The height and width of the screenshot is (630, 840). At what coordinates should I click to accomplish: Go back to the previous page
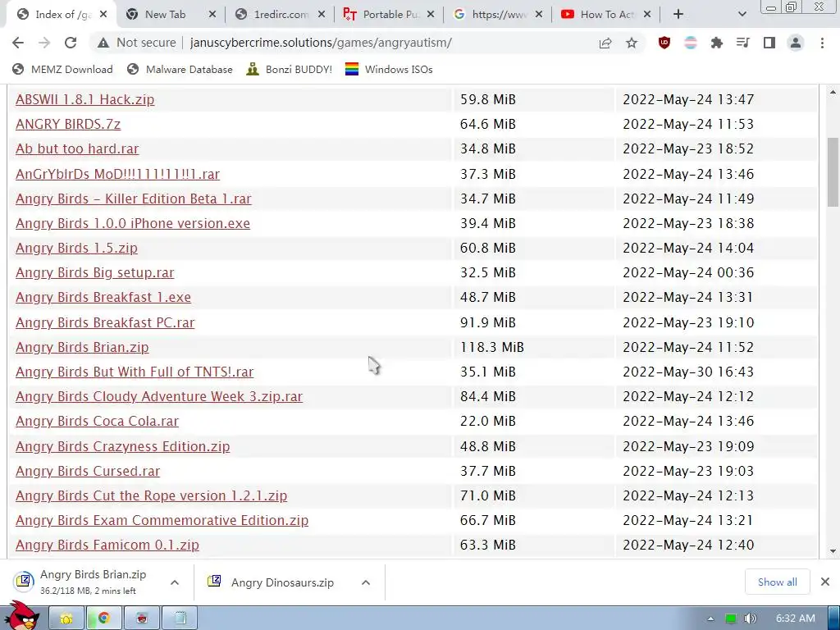coord(18,43)
